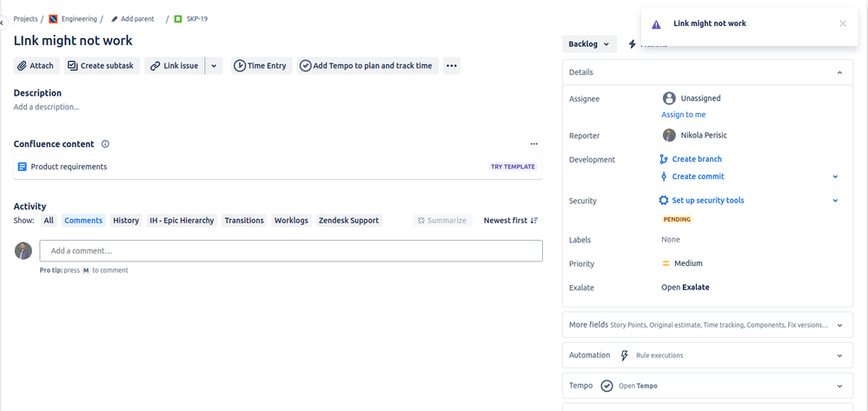Click the Attach paperclip button

coord(36,65)
